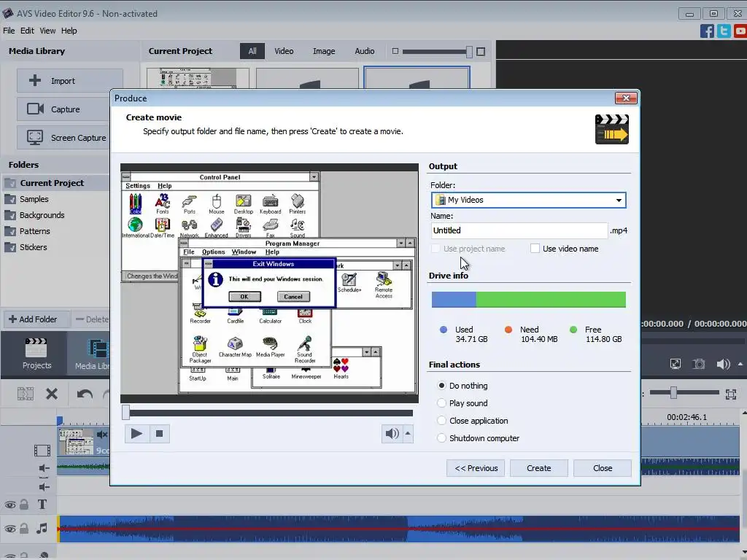The width and height of the screenshot is (747, 560).
Task: Click the main preview volume speaker icon
Action: click(723, 365)
